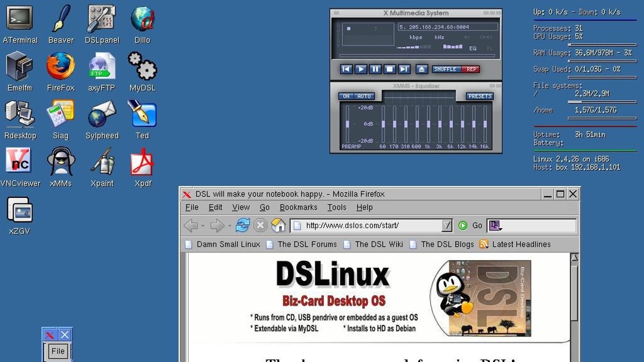This screenshot has height=362, width=644.
Task: Open the search engine selector dropdown
Action: click(496, 226)
